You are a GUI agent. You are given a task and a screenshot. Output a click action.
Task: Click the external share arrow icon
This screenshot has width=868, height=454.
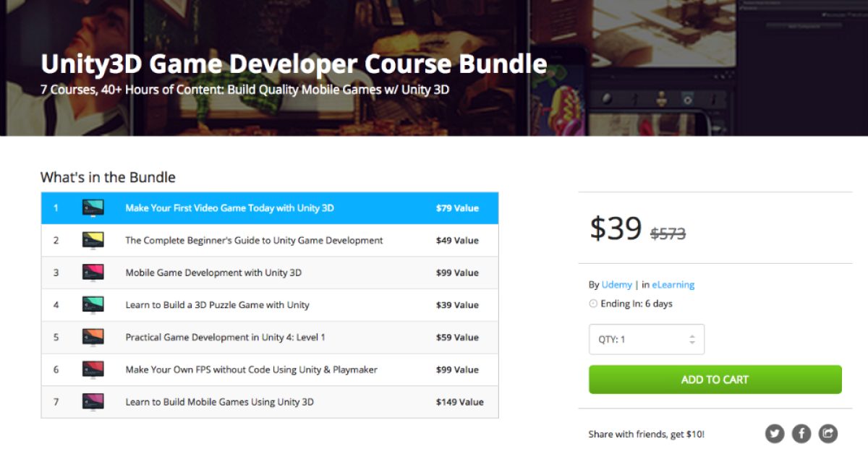coord(828,434)
